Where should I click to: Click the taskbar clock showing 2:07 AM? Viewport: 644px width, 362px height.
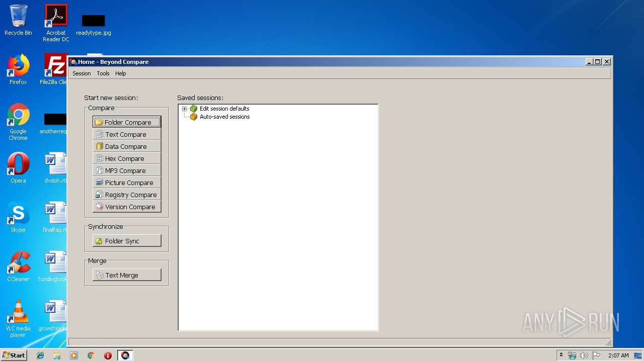618,355
